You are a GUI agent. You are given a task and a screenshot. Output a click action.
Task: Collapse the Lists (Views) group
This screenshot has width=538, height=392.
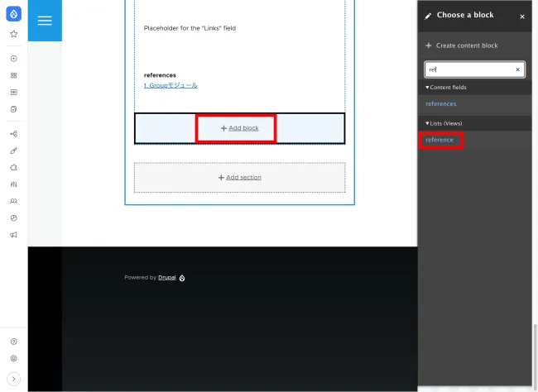point(444,123)
